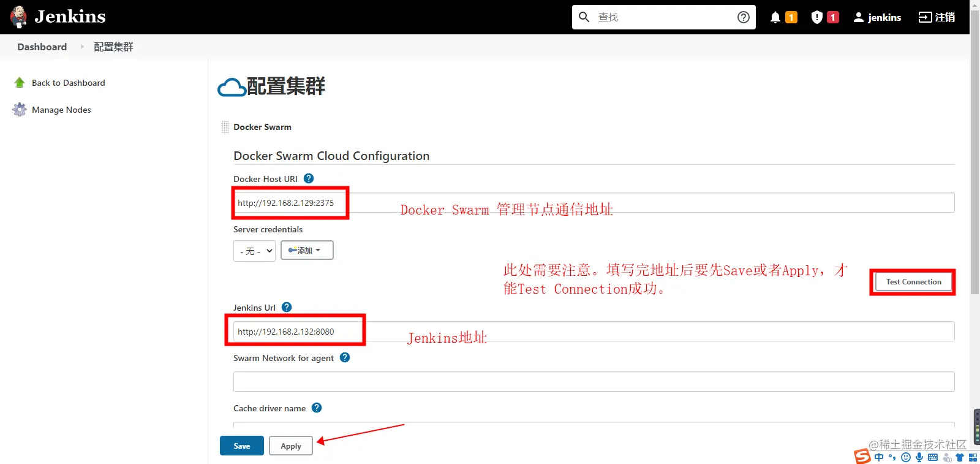Go to Dashboard in the breadcrumb
This screenshot has height=464, width=980.
[42, 47]
